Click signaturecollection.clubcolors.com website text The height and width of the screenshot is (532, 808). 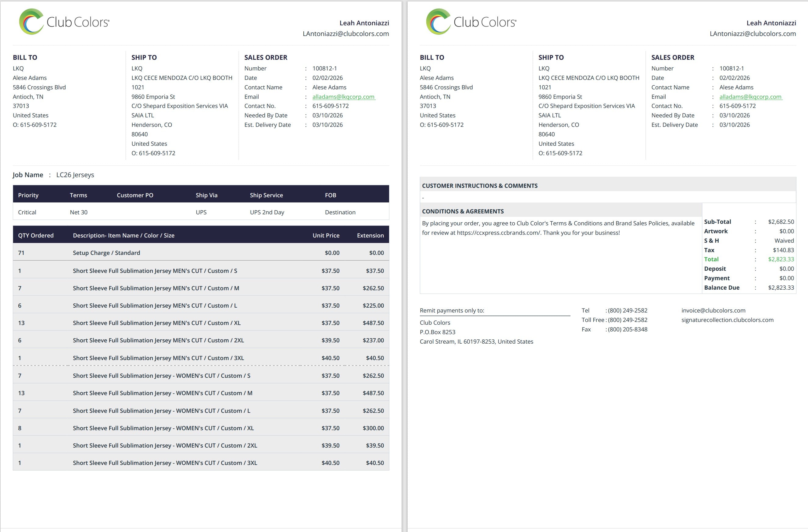tap(727, 320)
